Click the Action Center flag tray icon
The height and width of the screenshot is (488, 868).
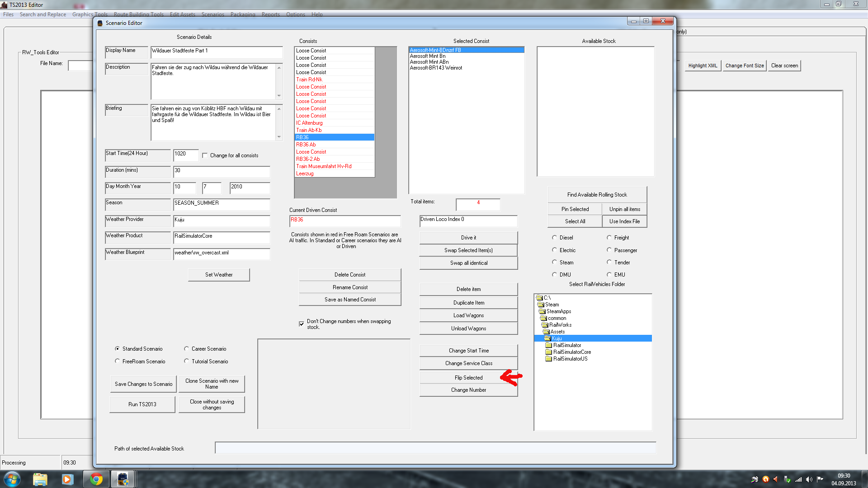tap(820, 479)
